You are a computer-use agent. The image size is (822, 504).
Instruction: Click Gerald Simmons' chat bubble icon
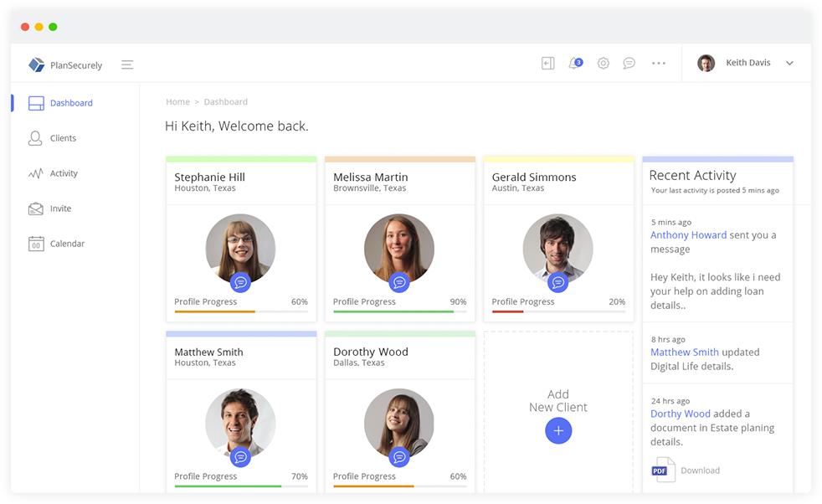557,282
